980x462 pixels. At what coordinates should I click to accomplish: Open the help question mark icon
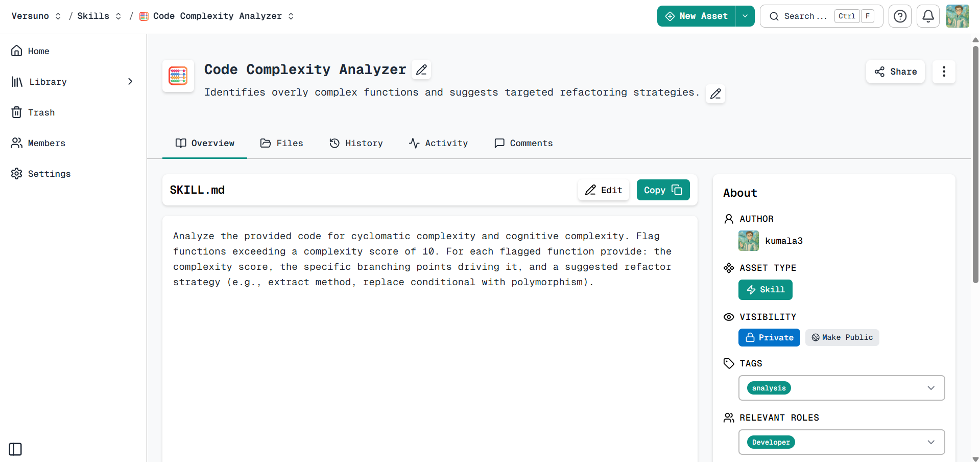(900, 16)
